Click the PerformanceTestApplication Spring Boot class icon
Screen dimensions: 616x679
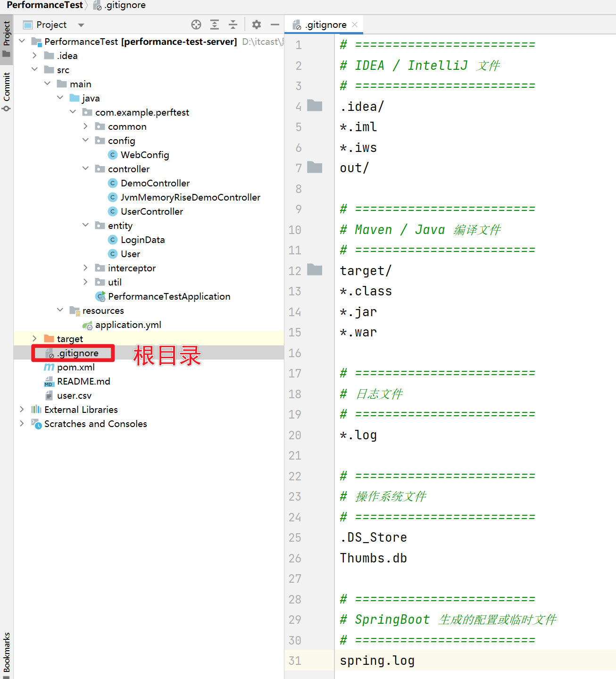(x=100, y=296)
